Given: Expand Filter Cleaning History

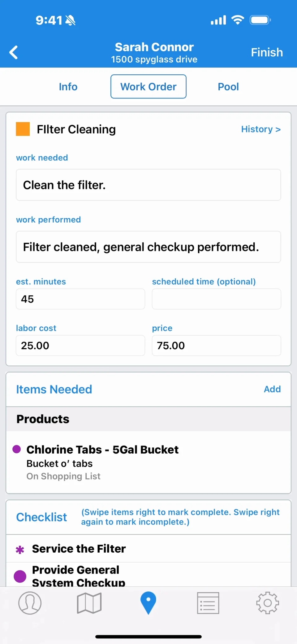Looking at the screenshot, I should pyautogui.click(x=261, y=129).
